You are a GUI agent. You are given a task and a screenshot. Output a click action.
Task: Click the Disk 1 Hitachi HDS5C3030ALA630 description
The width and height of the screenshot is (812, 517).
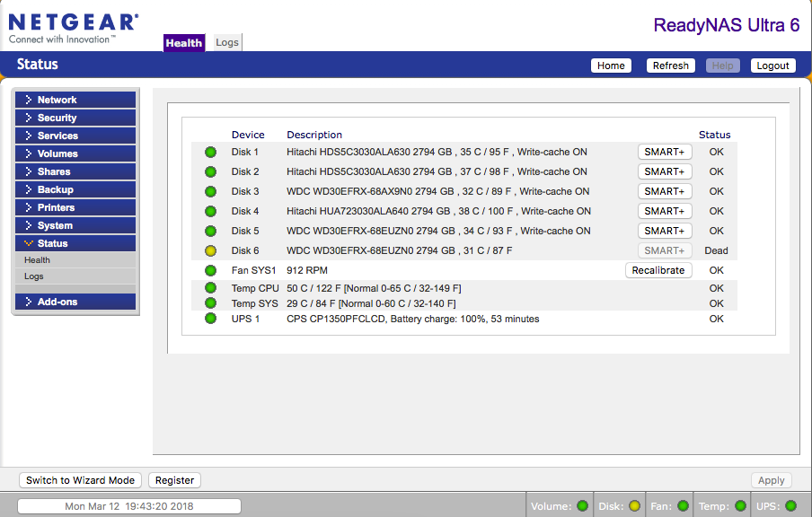click(437, 153)
